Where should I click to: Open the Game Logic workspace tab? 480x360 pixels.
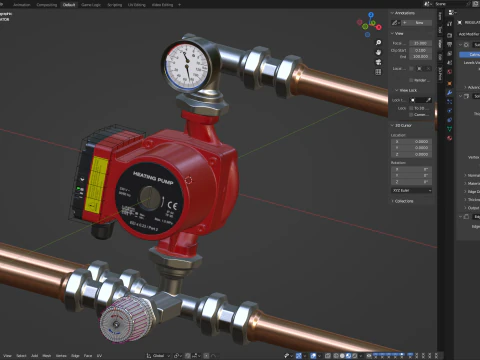(x=91, y=5)
